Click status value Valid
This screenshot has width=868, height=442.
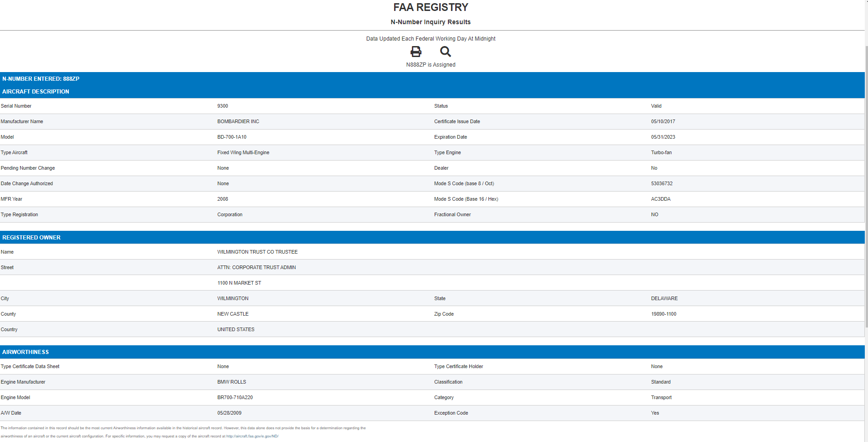pos(656,106)
